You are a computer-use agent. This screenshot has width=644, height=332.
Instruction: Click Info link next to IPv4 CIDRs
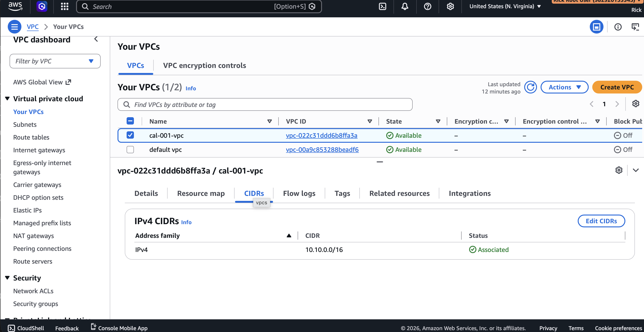[x=186, y=222]
